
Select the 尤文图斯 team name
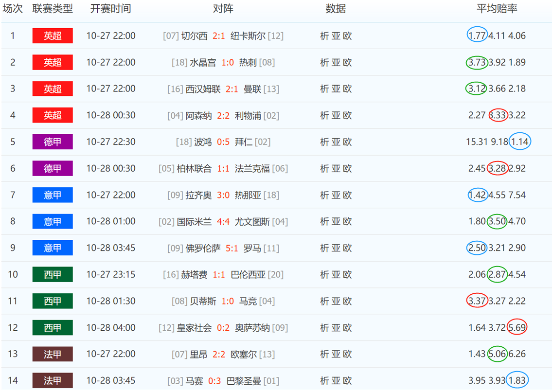(x=252, y=222)
